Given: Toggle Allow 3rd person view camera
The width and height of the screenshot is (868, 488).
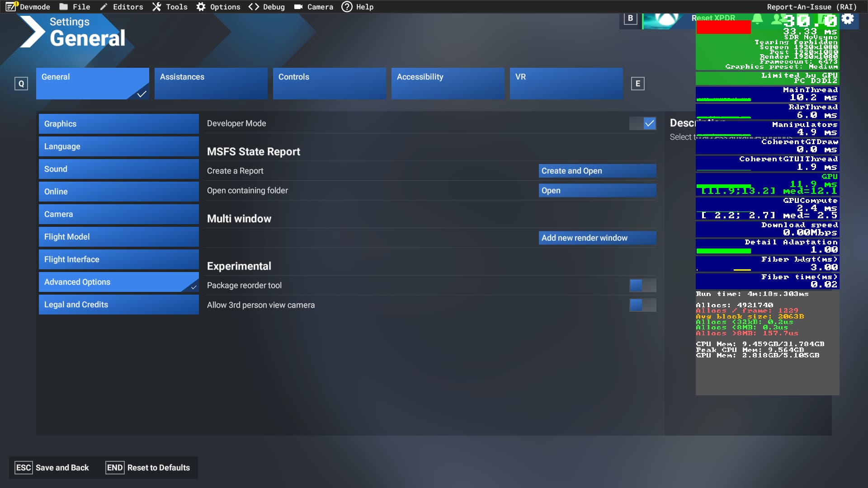Looking at the screenshot, I should tap(642, 305).
